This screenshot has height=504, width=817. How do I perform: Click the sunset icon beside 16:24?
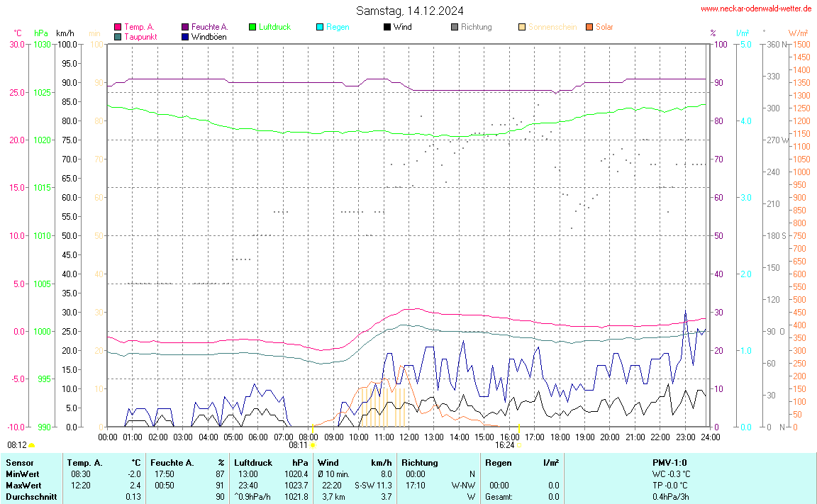point(519,445)
